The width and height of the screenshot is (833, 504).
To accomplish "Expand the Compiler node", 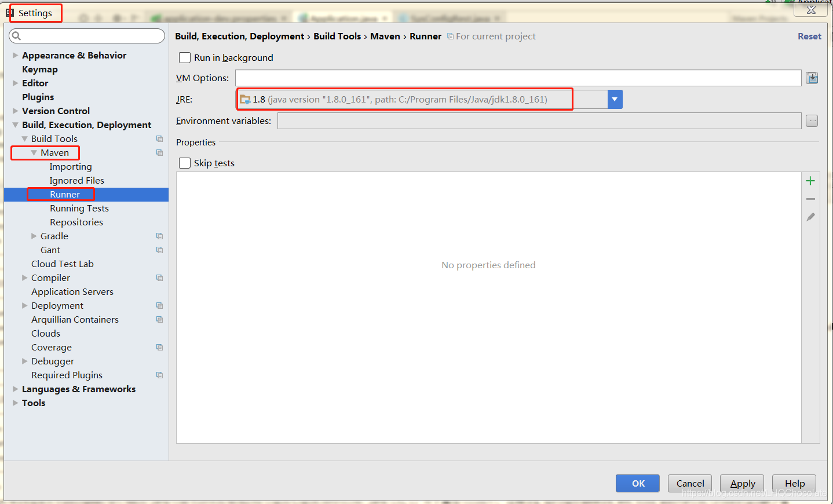I will pyautogui.click(x=25, y=278).
